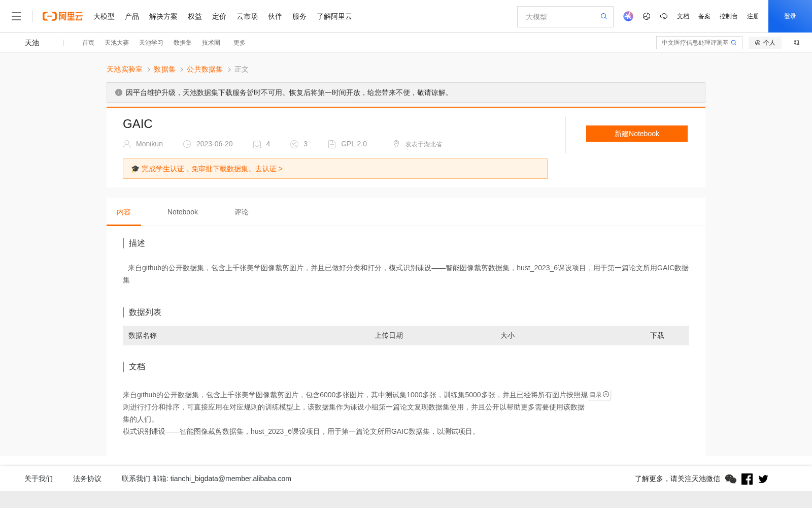
Task: Click the globe language icon in header
Action: click(647, 16)
